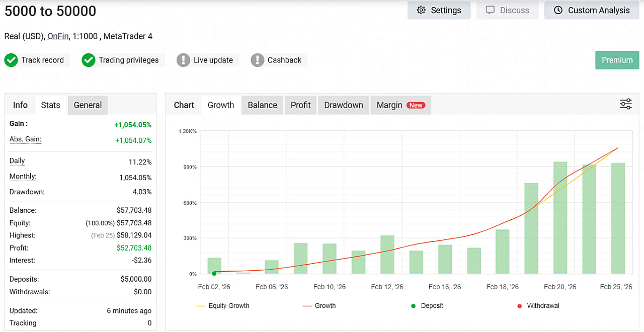This screenshot has height=332, width=644.
Task: Switch to the Info tab
Action: point(20,105)
